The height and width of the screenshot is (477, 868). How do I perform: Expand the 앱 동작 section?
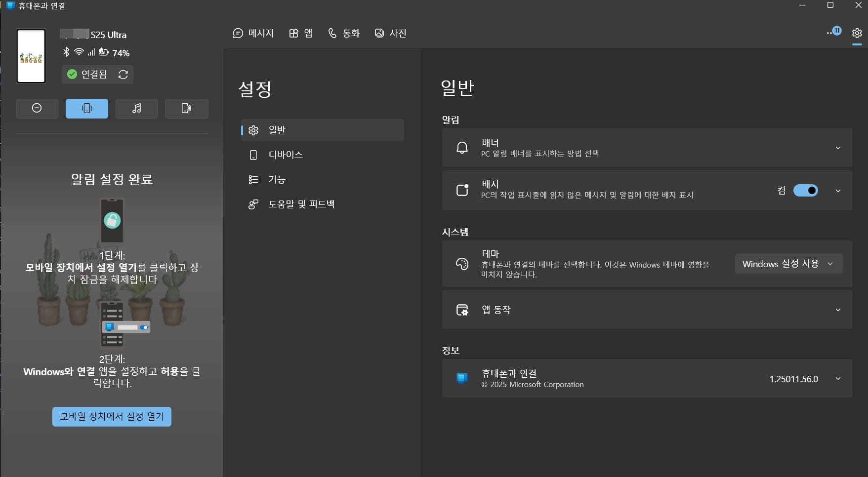pyautogui.click(x=838, y=310)
